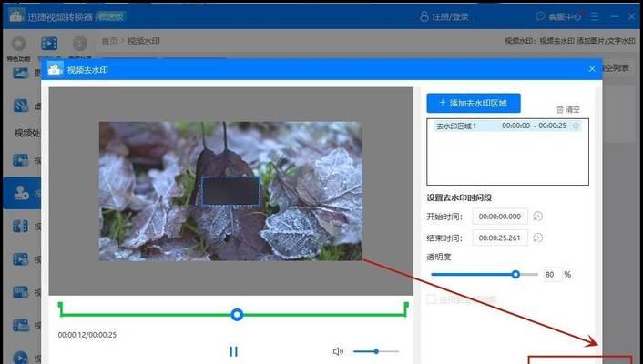Viewport: 643px width, 364px height.
Task: Click 注册/登录 in main window title bar
Action: click(450, 16)
